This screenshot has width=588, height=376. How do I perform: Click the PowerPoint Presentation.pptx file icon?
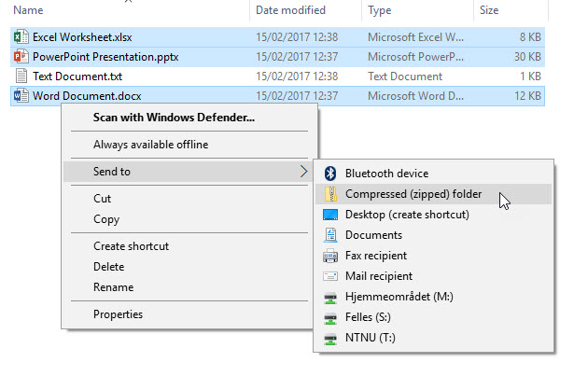(x=21, y=57)
